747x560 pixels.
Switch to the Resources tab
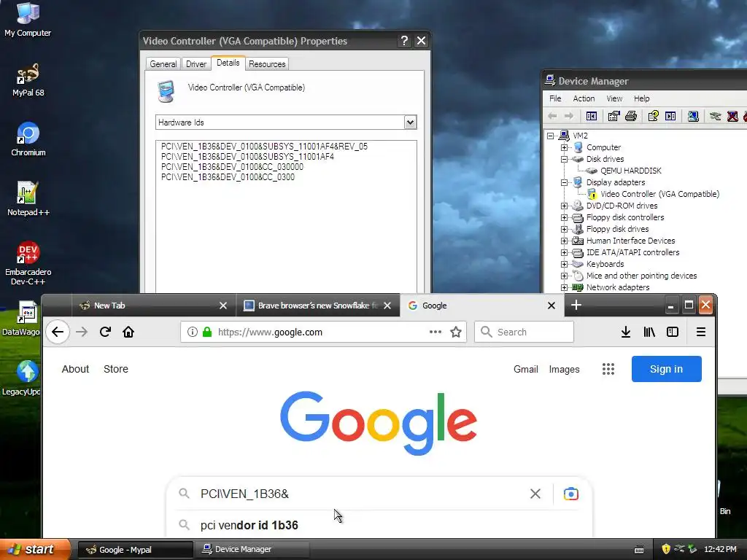point(267,64)
